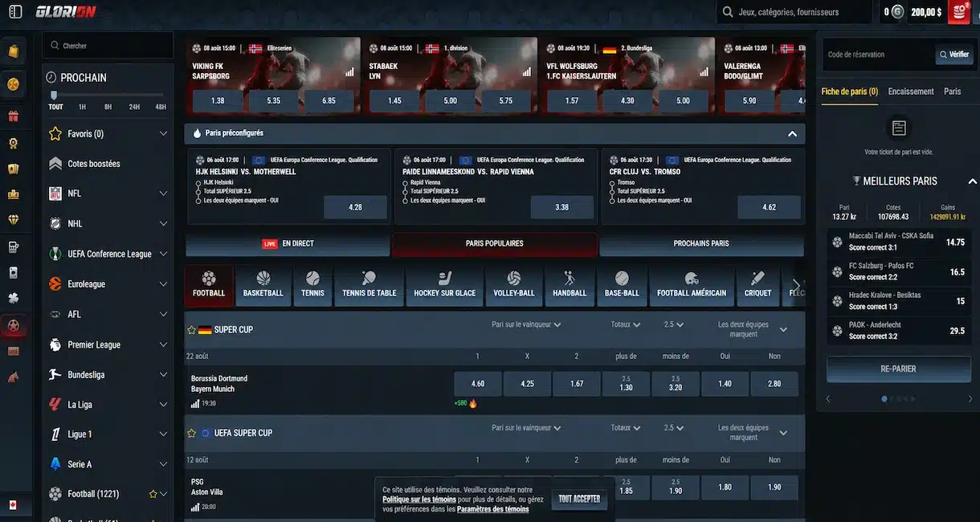
Task: Favorite the SUPER CUP league star
Action: click(x=191, y=330)
